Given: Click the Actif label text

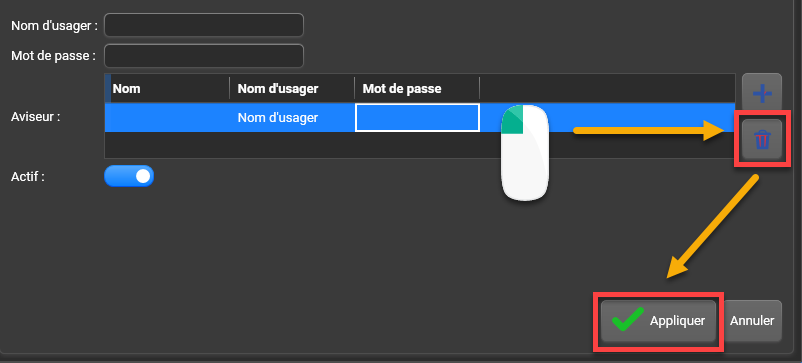Looking at the screenshot, I should 28,177.
